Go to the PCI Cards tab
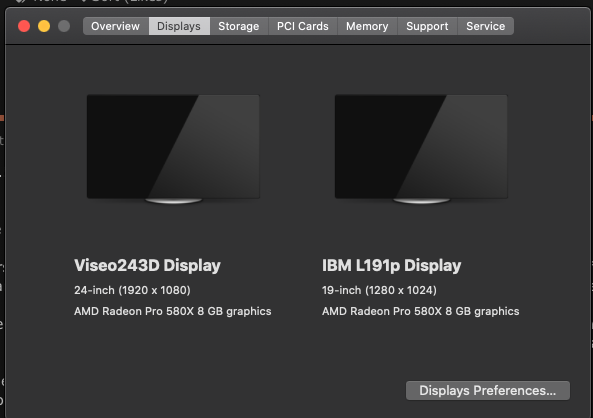The height and width of the screenshot is (418, 593). pos(303,26)
